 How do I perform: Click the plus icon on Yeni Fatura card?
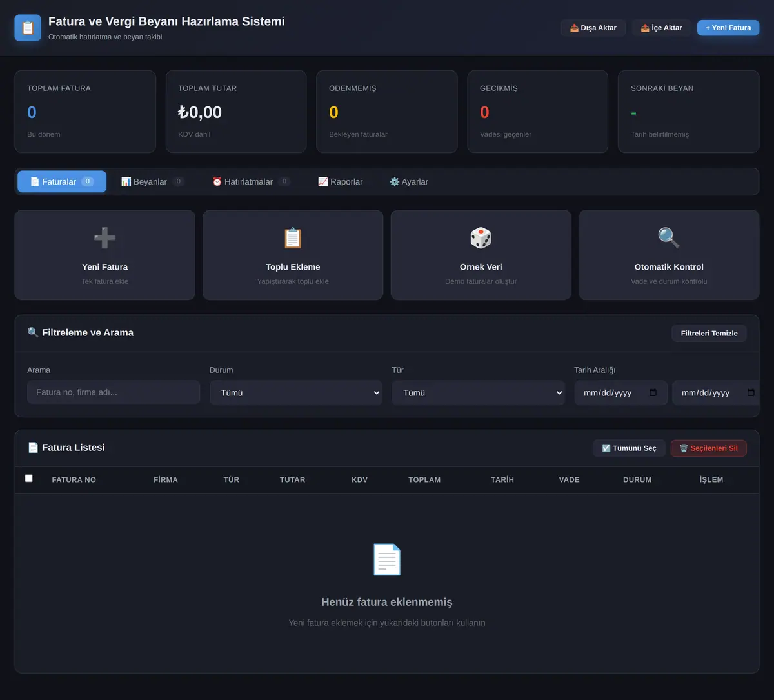[x=104, y=238]
